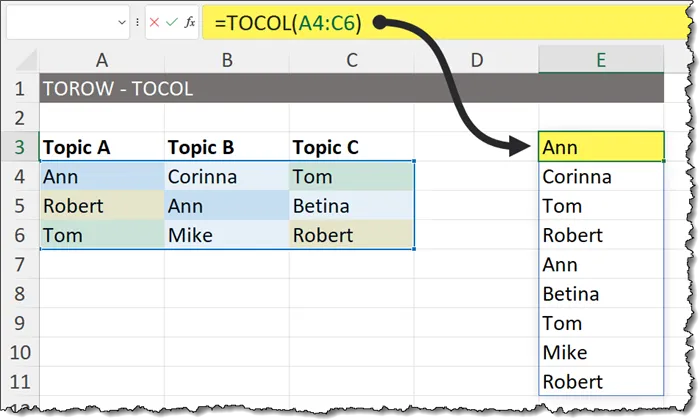Select column E header
700x420 pixels.
pos(600,60)
